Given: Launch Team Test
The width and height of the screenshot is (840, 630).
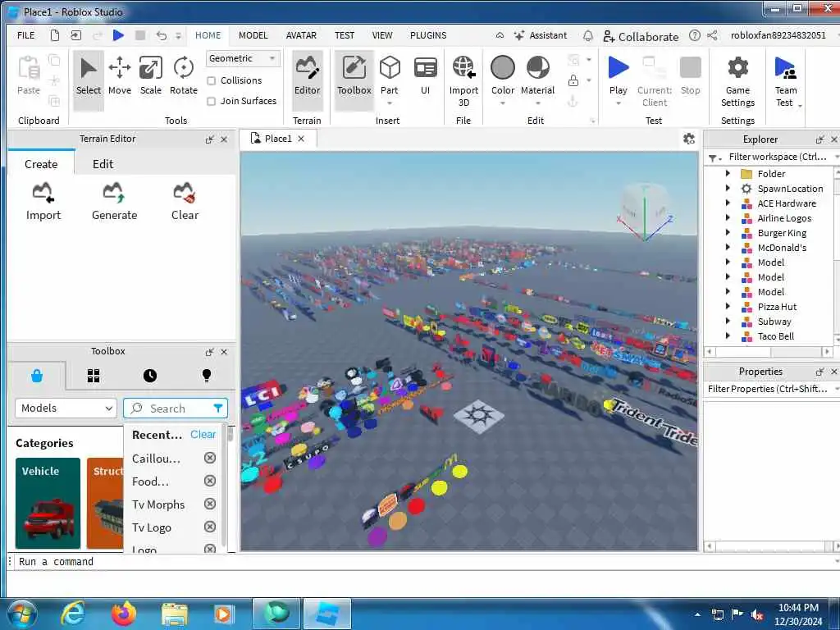Looking at the screenshot, I should [786, 81].
